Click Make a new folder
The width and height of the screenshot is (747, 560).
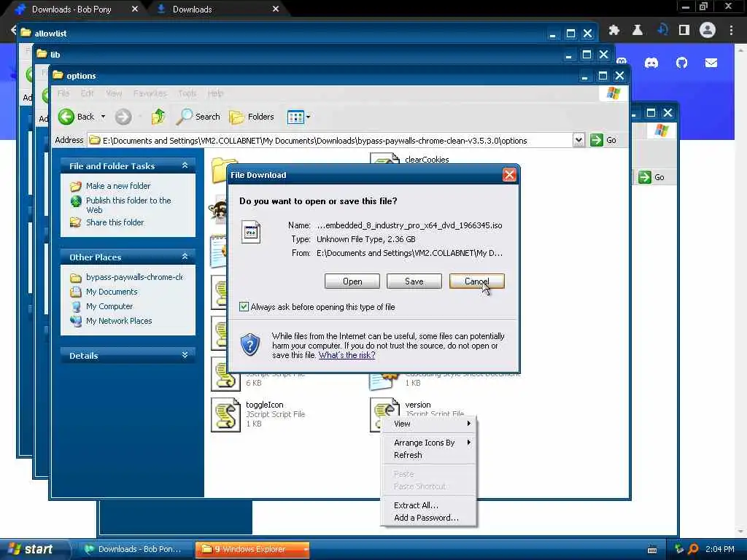[x=117, y=186]
